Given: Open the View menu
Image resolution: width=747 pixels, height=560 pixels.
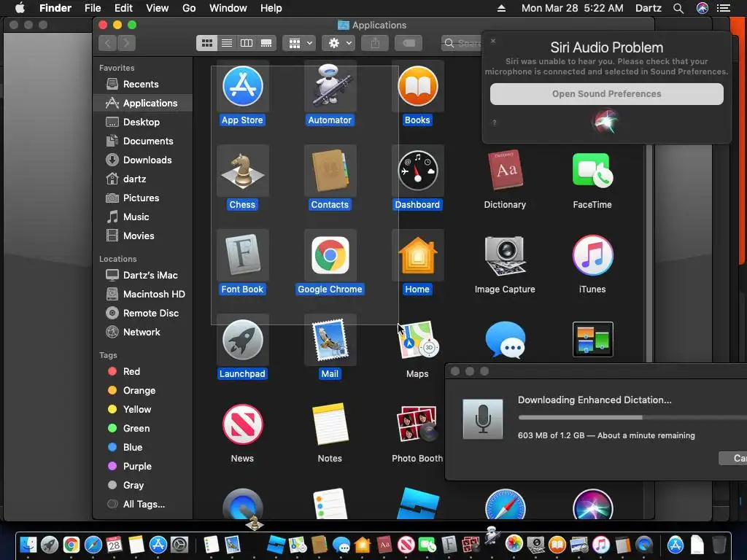Looking at the screenshot, I should (158, 8).
